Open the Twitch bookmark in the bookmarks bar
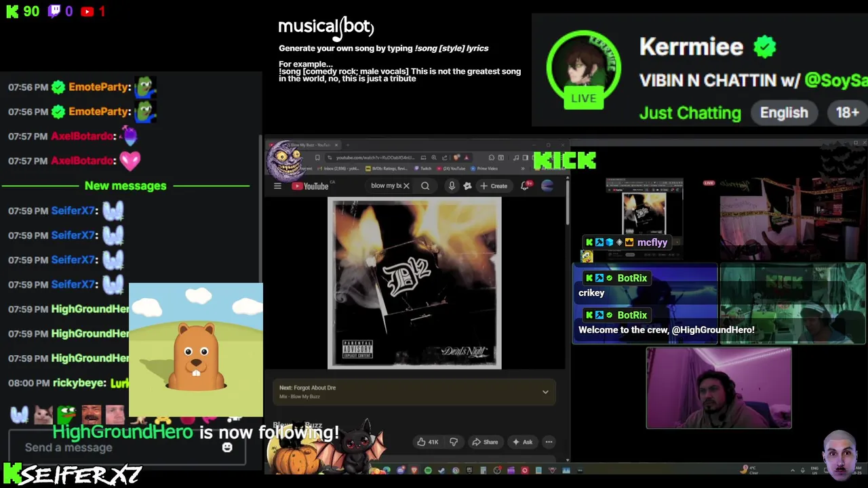868x488 pixels. click(x=423, y=169)
